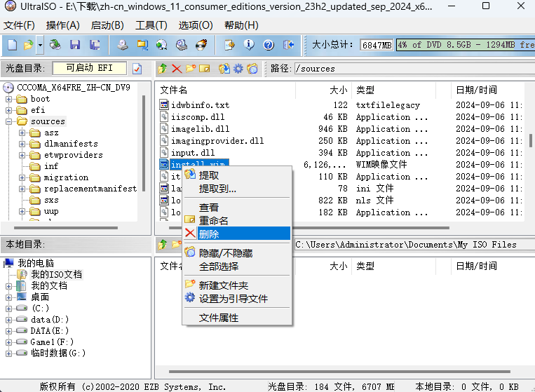This screenshot has width=535, height=392.
Task: Click the red X delete toolbar icon
Action: tap(177, 69)
